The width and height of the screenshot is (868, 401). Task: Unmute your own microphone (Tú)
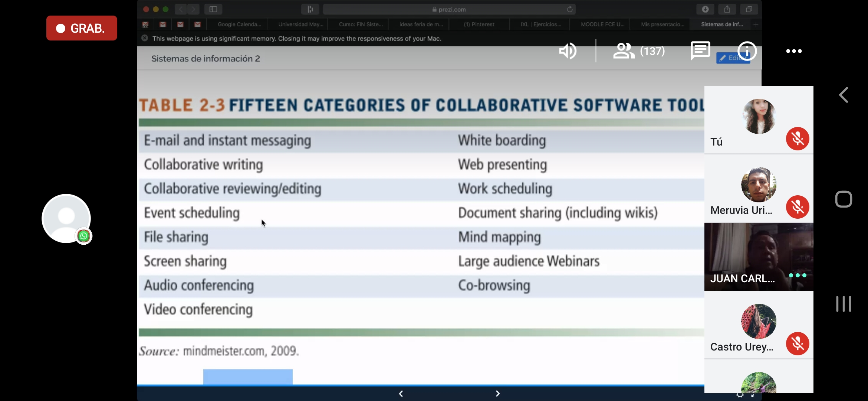tap(798, 138)
